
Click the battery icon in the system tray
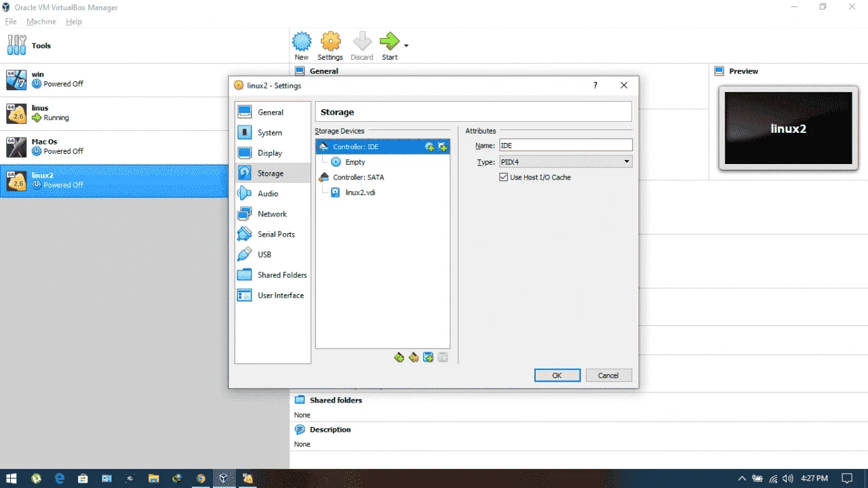[757, 479]
